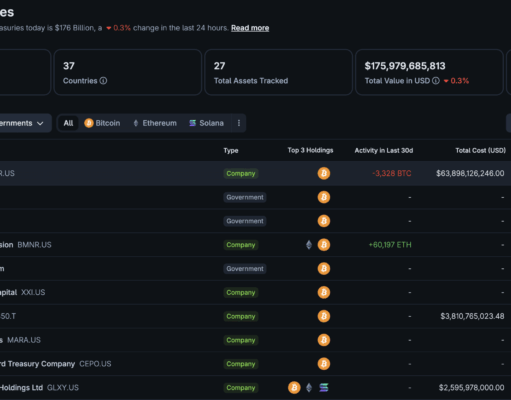Viewport: 511px width, 400px height.
Task: Select the Solana filter tab
Action: click(206, 123)
